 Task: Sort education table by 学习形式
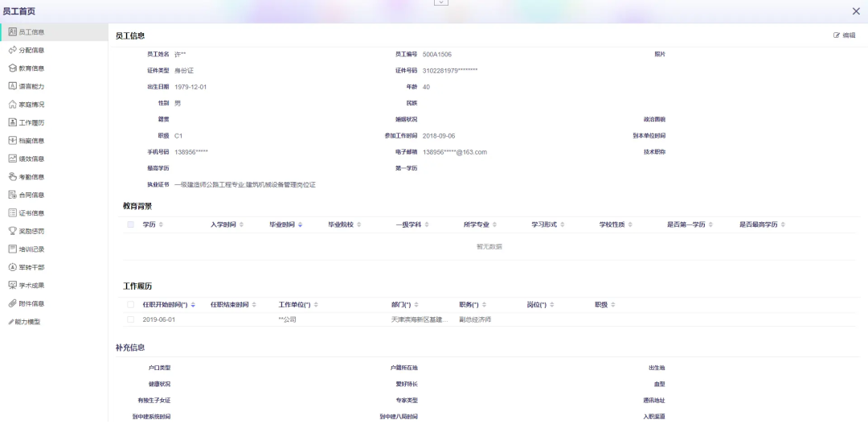(562, 224)
